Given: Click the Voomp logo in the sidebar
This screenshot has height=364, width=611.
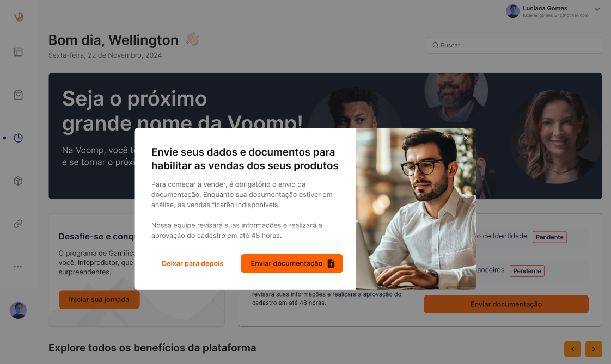Looking at the screenshot, I should coord(19,16).
